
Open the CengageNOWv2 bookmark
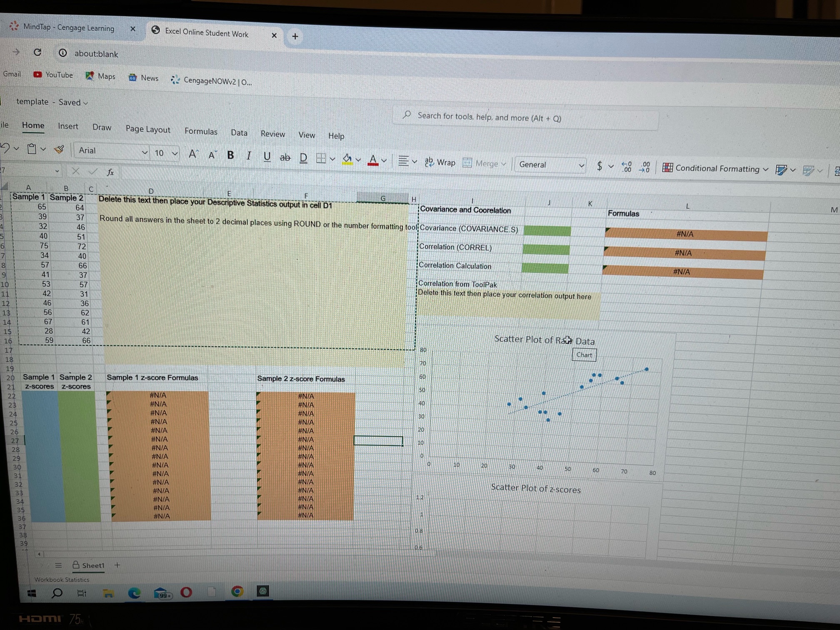click(x=210, y=80)
